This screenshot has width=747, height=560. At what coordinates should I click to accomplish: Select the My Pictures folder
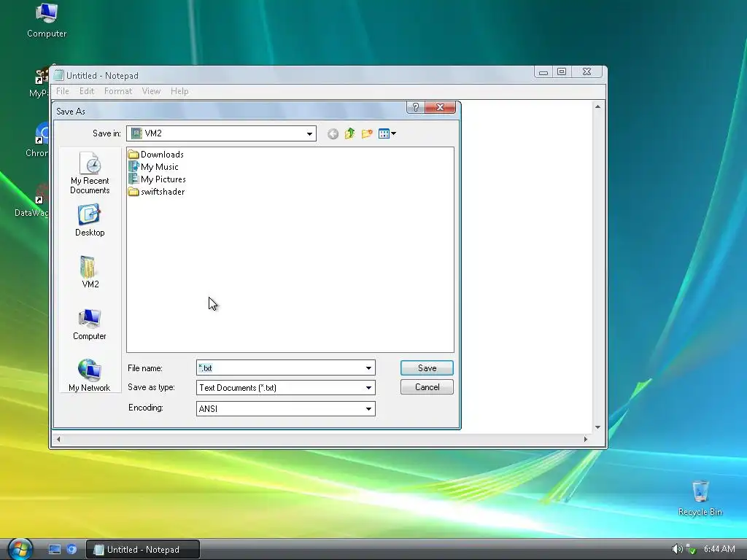pyautogui.click(x=158, y=179)
